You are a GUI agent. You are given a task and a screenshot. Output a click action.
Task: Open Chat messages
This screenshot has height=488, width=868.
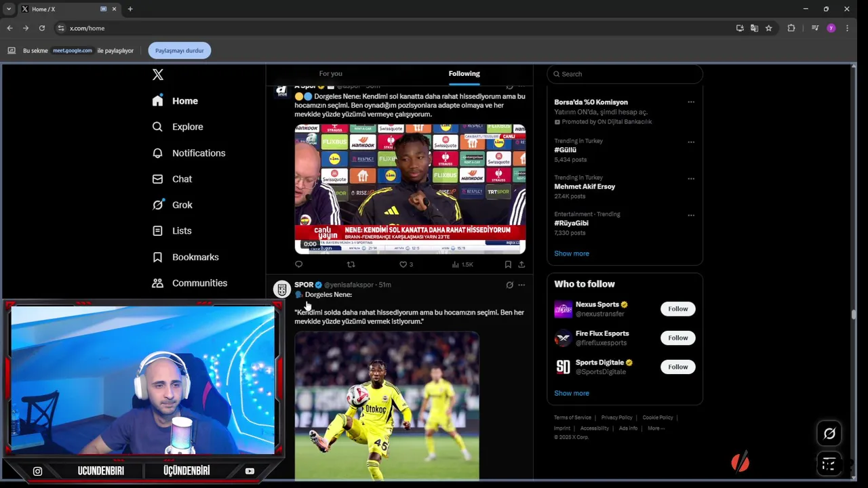tap(172, 179)
